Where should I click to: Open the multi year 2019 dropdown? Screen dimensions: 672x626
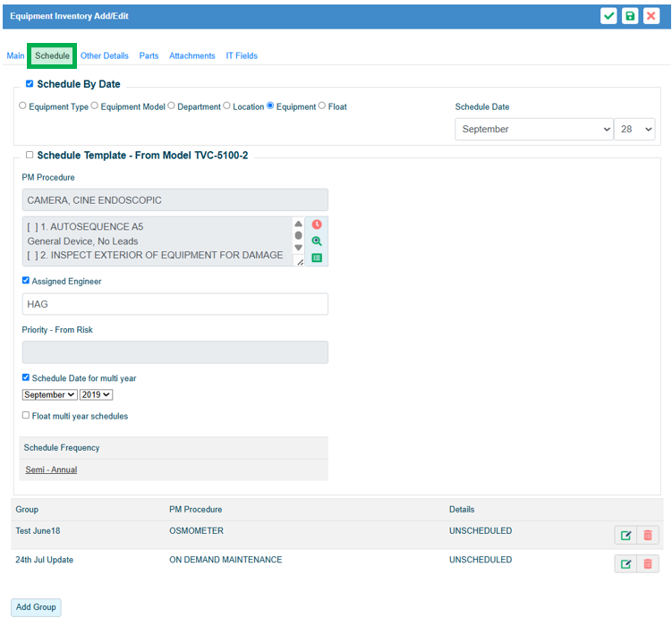click(x=96, y=394)
